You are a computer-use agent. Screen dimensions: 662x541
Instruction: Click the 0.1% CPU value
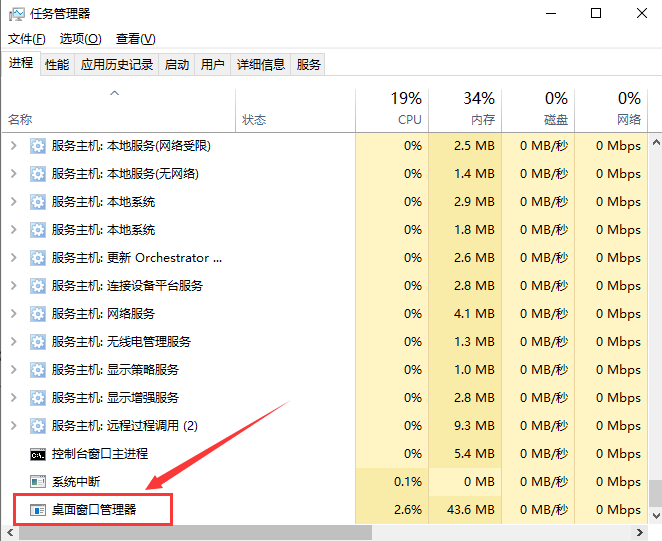408,481
